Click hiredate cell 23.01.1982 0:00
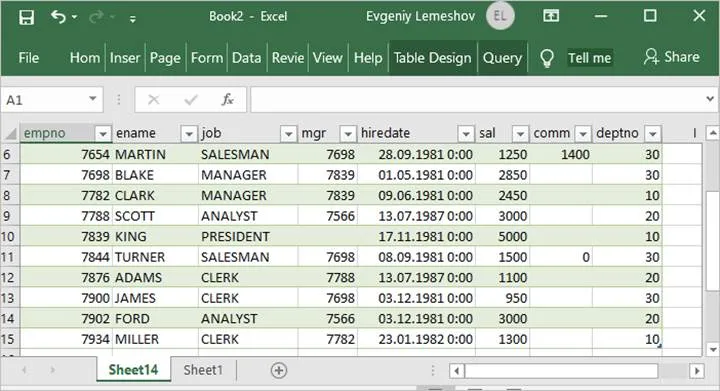Viewport: 720px width, 391px height. 416,339
